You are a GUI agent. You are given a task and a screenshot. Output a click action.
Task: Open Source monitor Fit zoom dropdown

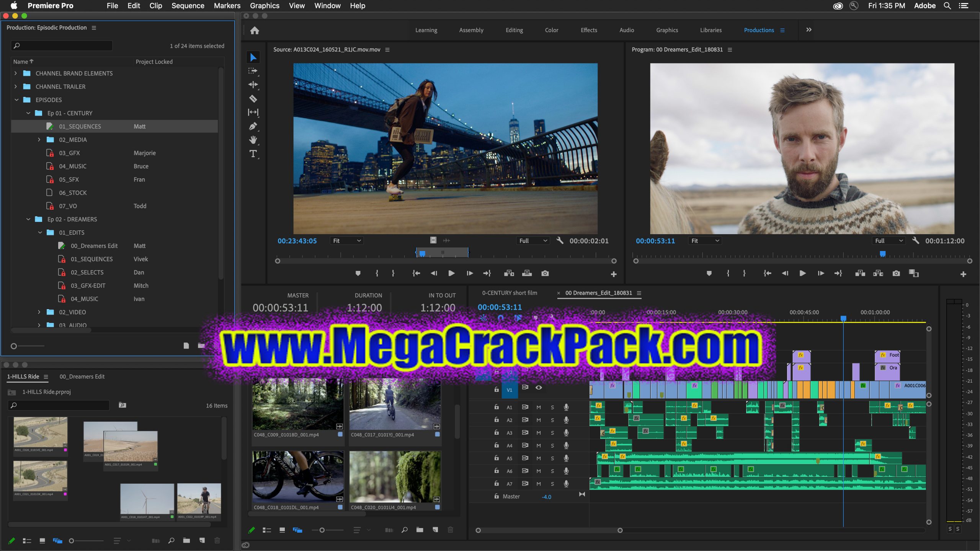coord(346,241)
